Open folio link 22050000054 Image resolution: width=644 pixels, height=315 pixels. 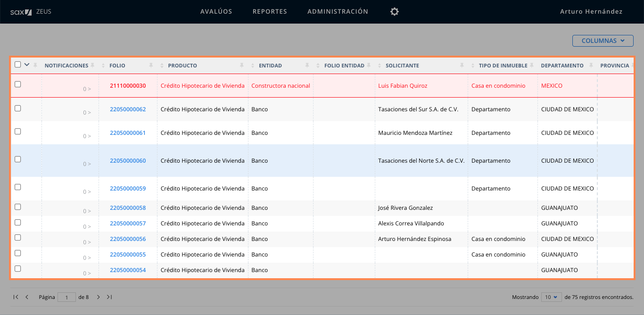[x=128, y=270]
